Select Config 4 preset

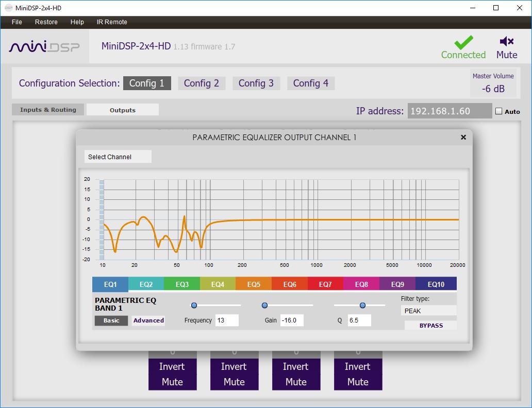point(310,83)
